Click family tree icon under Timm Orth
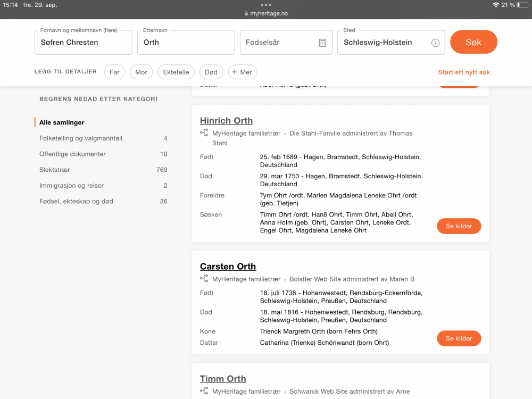 point(204,391)
